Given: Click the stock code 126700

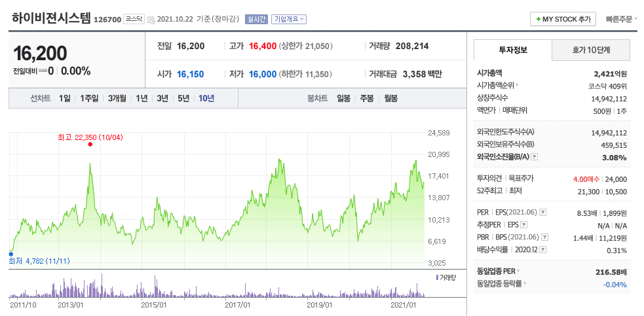Looking at the screenshot, I should [x=107, y=20].
